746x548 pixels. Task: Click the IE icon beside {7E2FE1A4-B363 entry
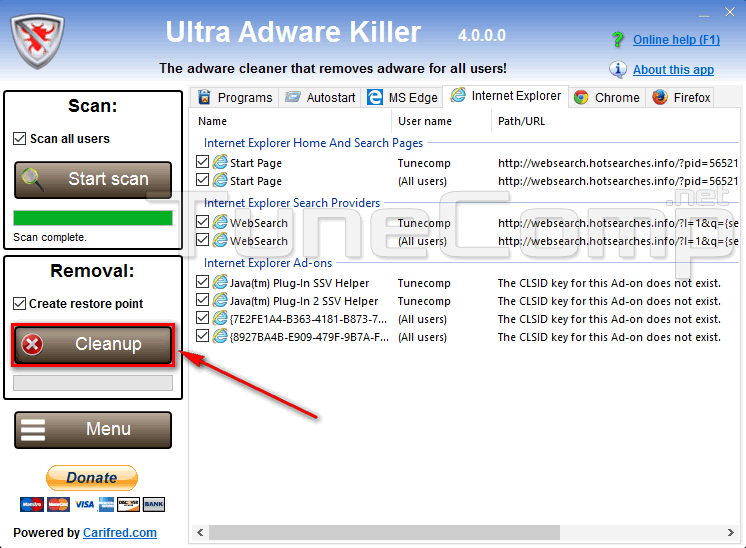[220, 318]
